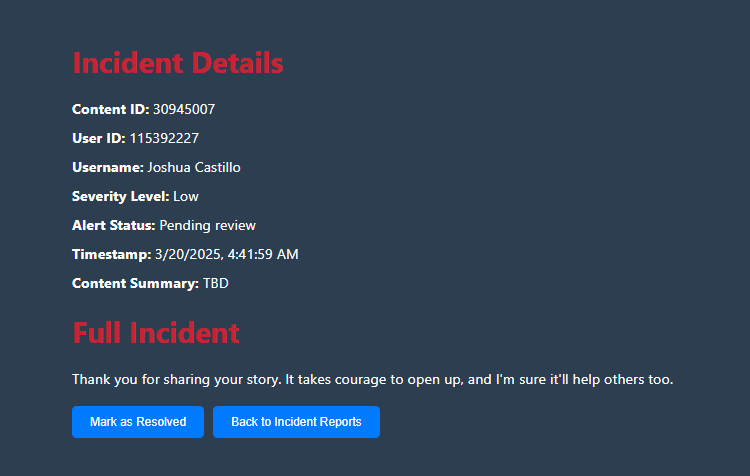Screen dimensions: 750x476
Task: Click the User ID label
Action: (99, 139)
